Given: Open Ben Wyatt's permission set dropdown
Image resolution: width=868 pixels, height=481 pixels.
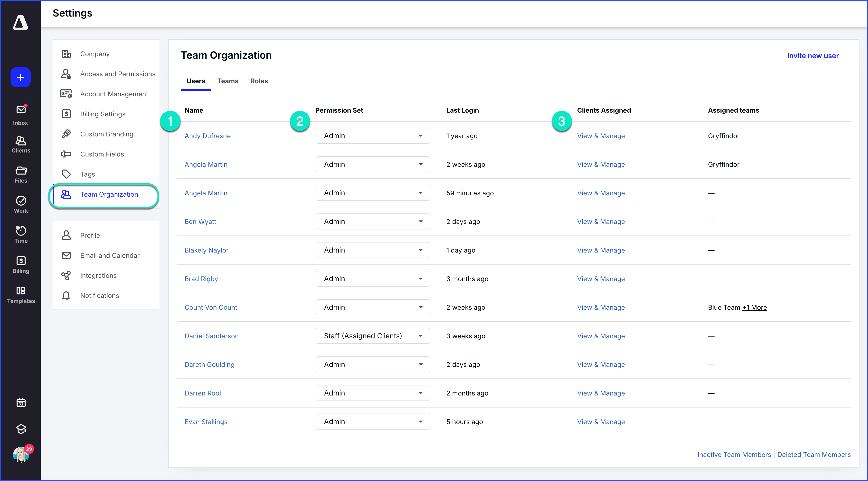Looking at the screenshot, I should point(372,222).
